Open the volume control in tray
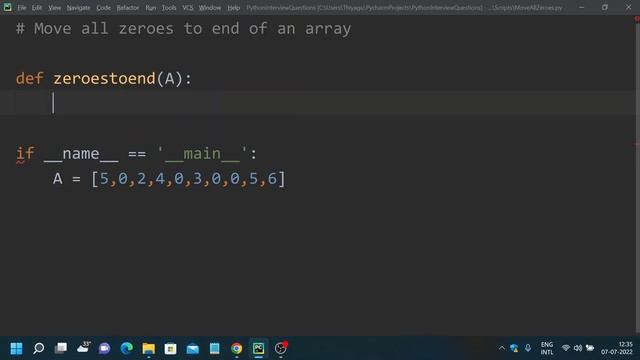This screenshot has height=360, width=640. click(578, 348)
